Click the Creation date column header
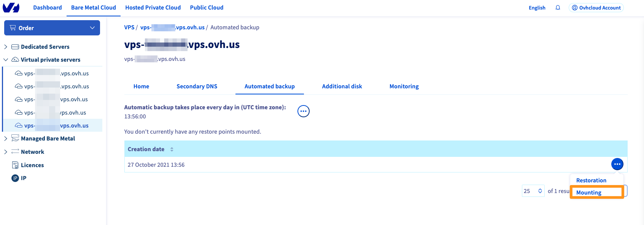The width and height of the screenshot is (644, 225). click(146, 149)
